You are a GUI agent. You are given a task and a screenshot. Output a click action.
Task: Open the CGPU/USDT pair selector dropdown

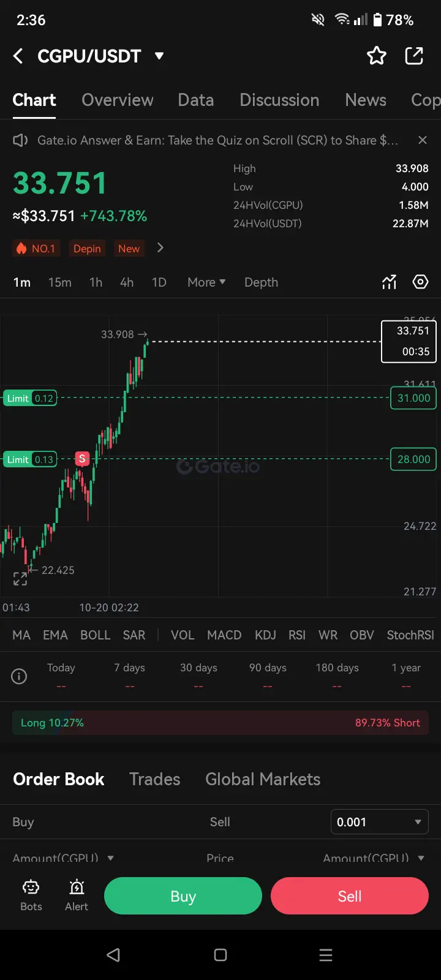[159, 56]
